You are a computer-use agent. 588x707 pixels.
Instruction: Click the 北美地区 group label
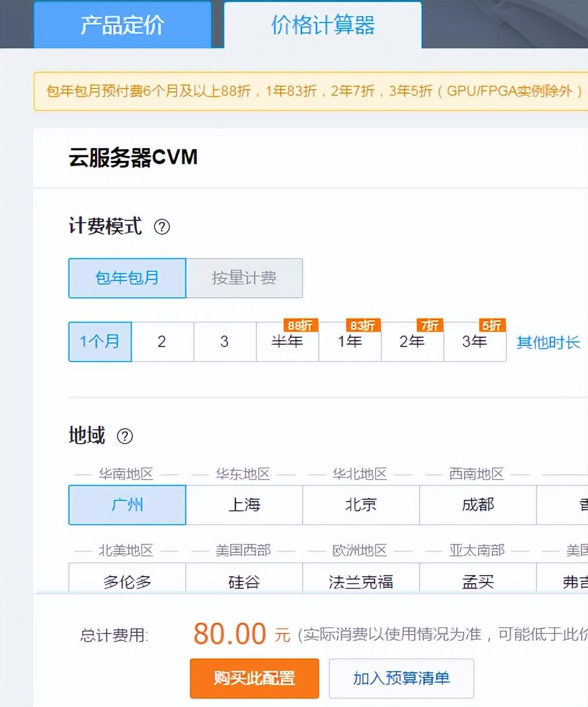click(126, 550)
